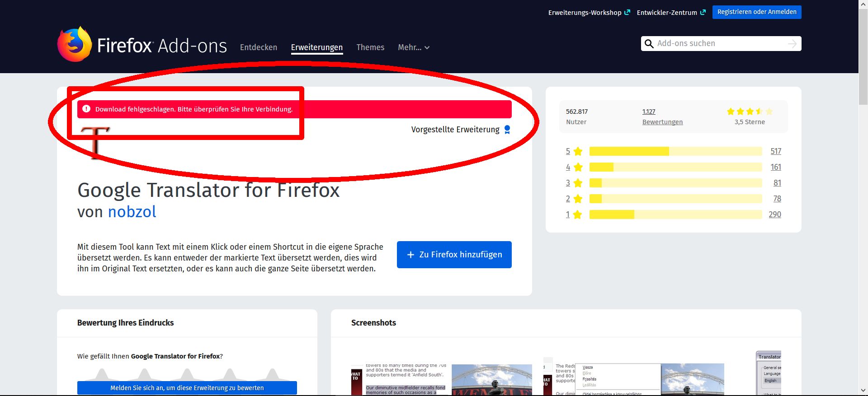Open the first add-on screenshot thumbnail
The height and width of the screenshot is (396, 868).
[x=442, y=379]
